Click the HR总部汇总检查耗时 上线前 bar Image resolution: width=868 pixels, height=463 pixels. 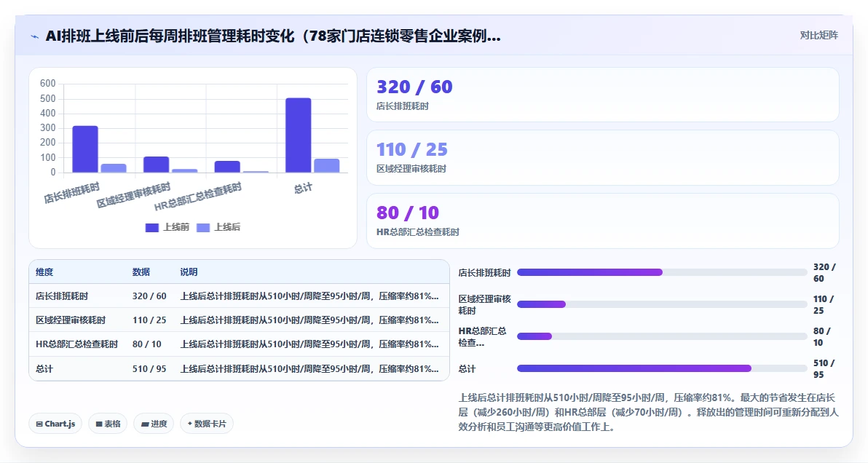227,167
